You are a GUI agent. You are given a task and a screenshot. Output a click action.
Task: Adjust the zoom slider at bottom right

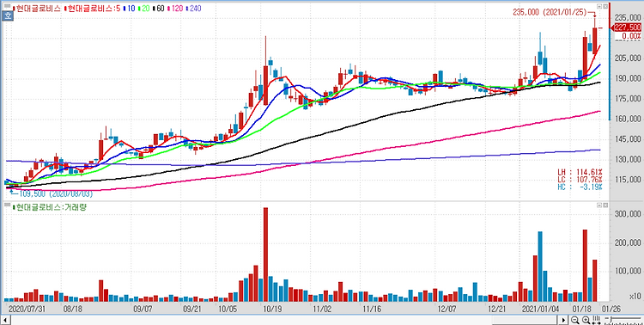624,320
